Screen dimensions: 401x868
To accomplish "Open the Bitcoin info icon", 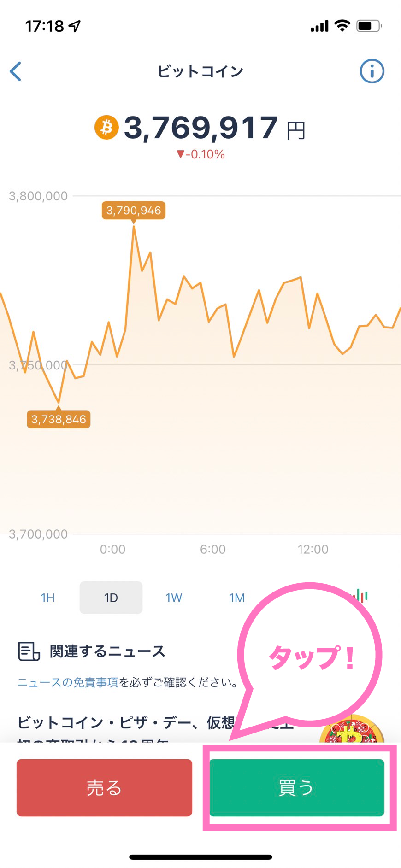I will click(x=372, y=71).
